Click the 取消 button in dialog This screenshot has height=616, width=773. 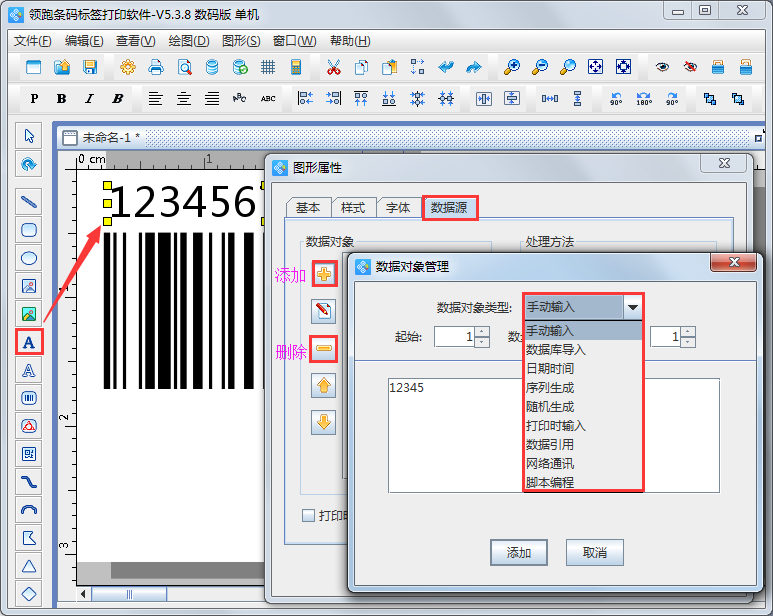coord(594,553)
